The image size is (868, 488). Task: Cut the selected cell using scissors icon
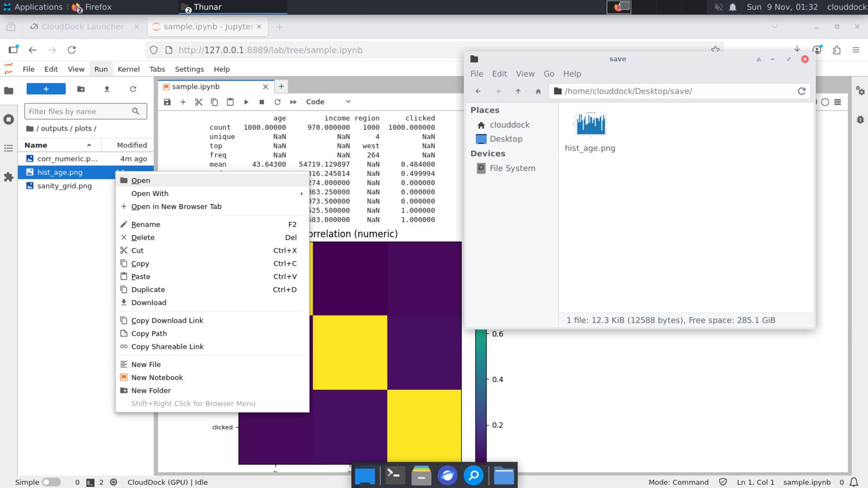pos(198,102)
